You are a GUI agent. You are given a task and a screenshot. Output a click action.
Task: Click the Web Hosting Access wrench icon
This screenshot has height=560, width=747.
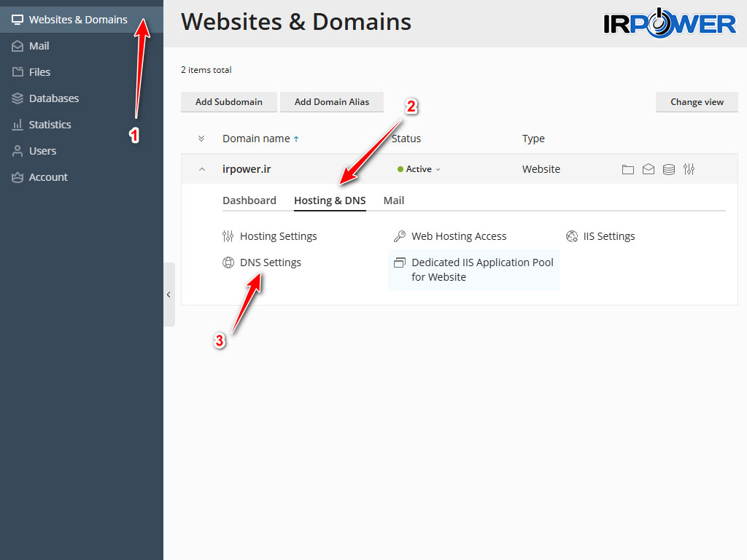coord(400,236)
